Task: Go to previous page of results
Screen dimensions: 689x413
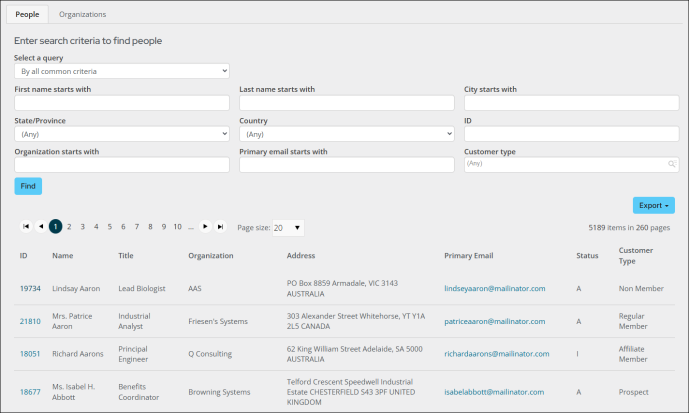Action: click(x=41, y=227)
